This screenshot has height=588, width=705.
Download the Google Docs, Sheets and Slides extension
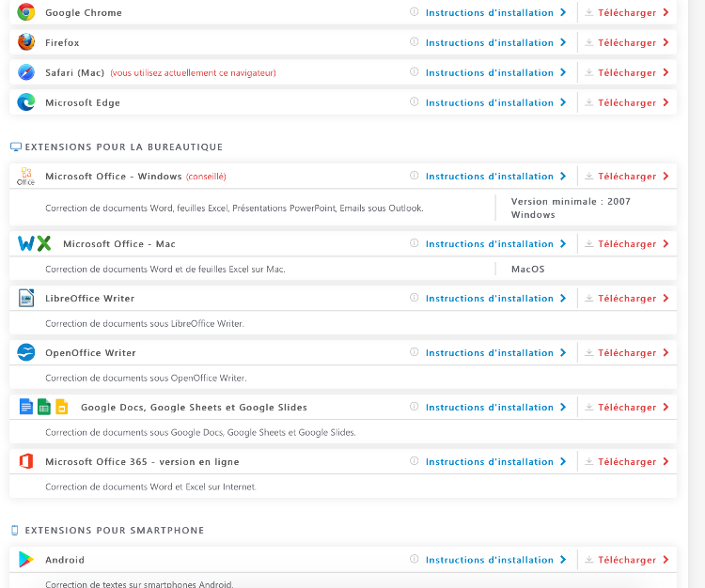[x=627, y=407]
